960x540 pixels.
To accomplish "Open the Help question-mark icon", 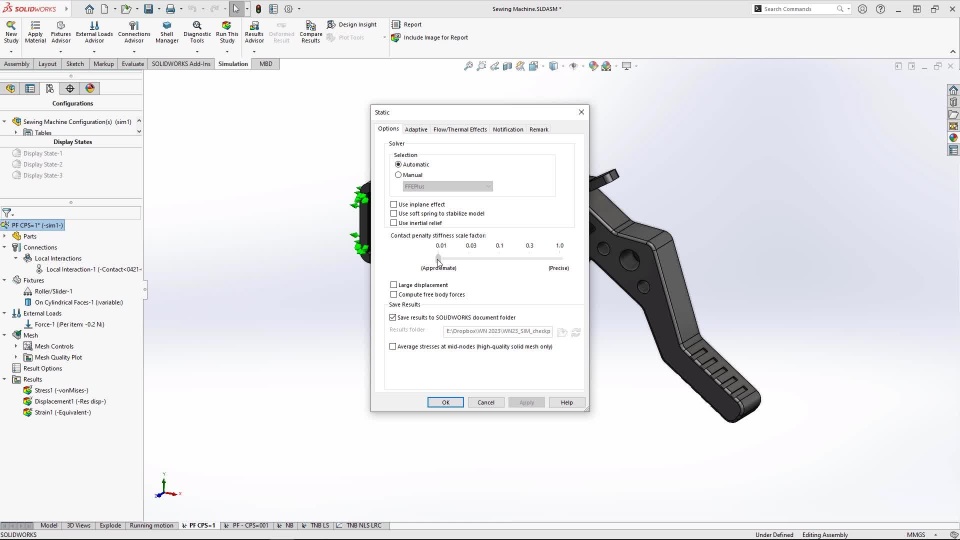I will click(880, 9).
